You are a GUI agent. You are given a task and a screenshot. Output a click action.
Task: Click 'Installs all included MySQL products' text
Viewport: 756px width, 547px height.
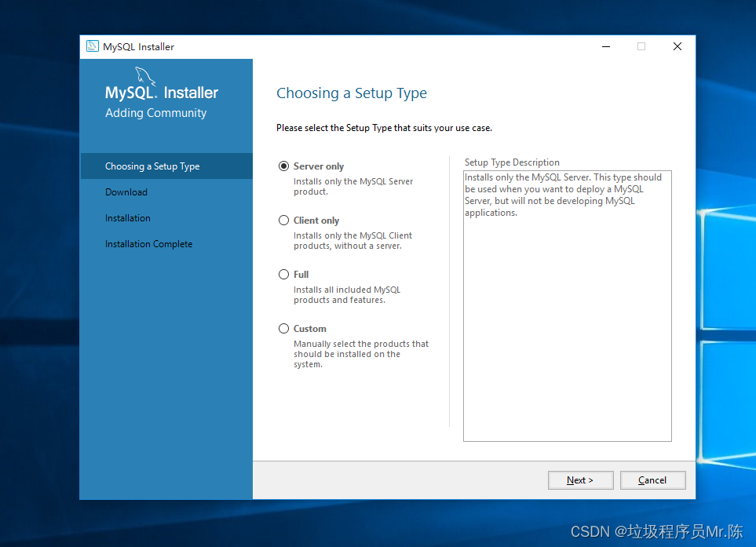pos(347,294)
